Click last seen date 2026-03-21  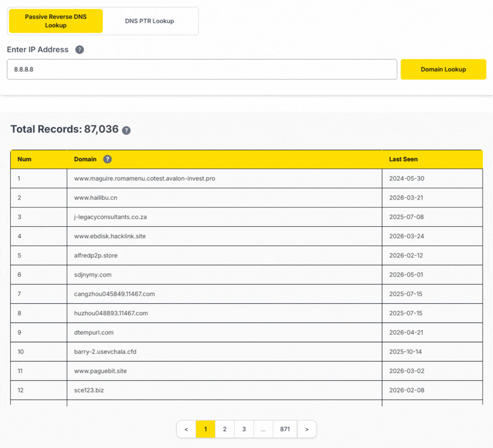point(406,198)
